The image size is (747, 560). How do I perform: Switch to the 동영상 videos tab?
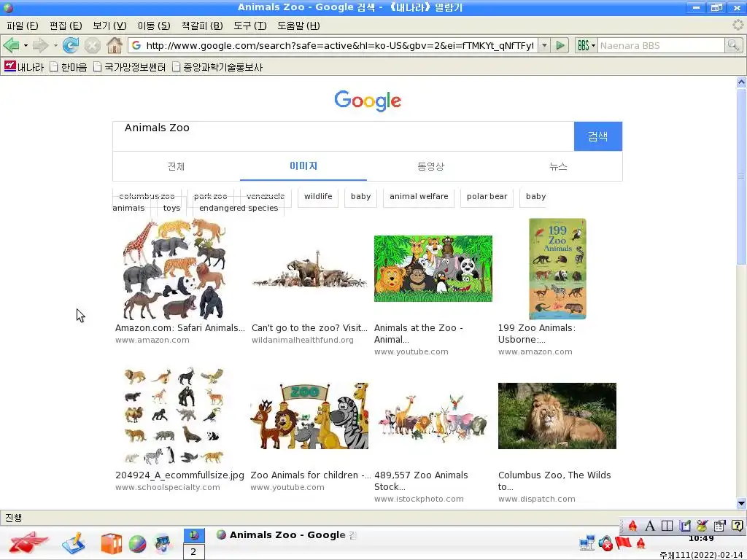coord(430,166)
